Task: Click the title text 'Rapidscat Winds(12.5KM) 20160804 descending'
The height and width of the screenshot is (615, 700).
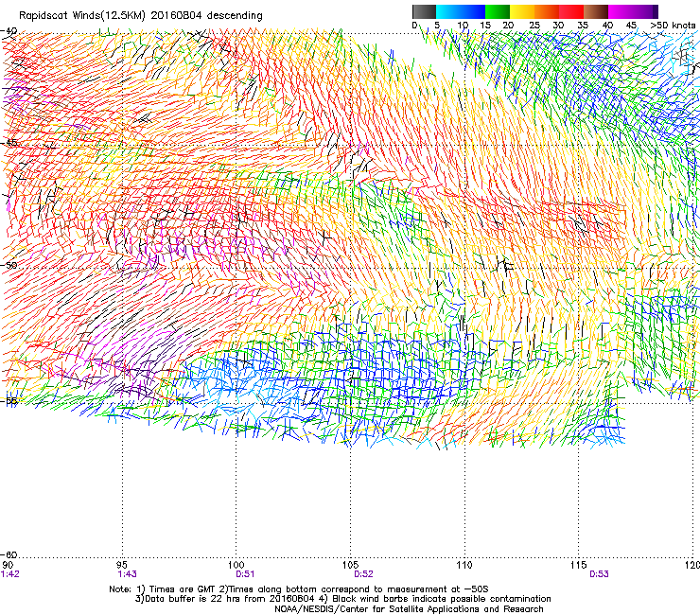Action: [141, 16]
